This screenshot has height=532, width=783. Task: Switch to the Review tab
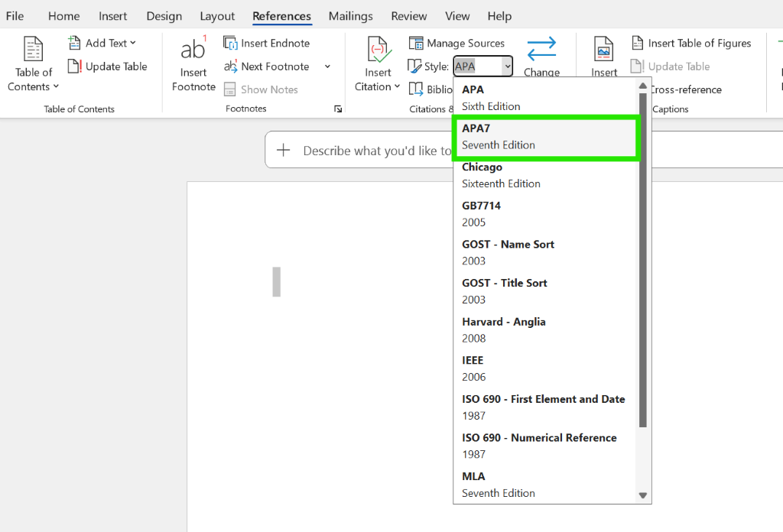(409, 16)
